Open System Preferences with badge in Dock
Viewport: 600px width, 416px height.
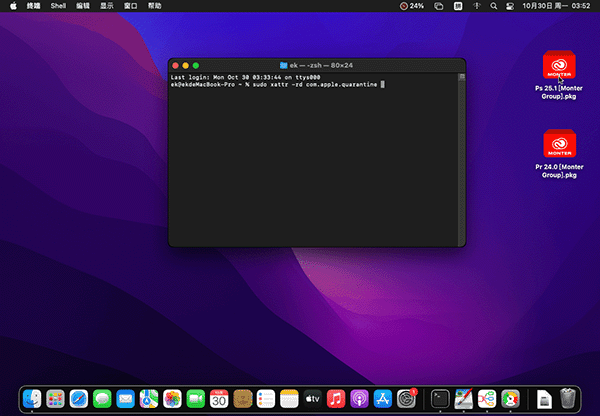click(406, 399)
